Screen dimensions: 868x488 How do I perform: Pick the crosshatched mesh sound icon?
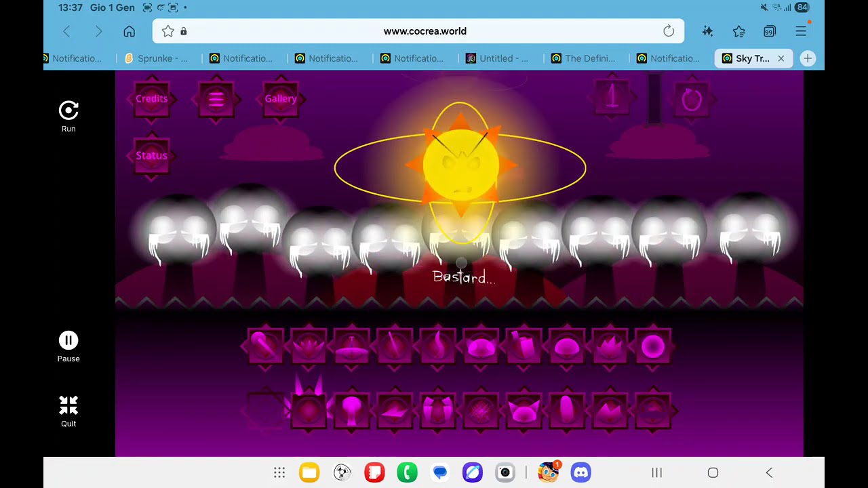[481, 410]
